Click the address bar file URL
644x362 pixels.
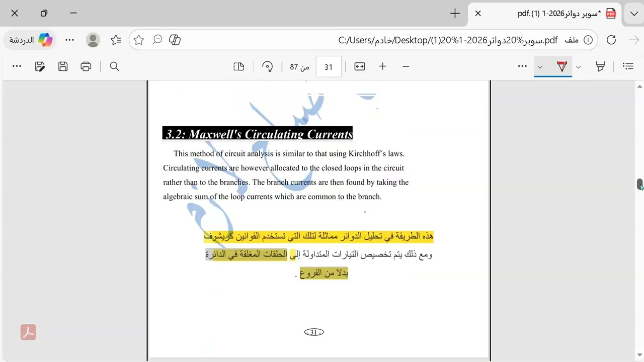[x=448, y=40]
